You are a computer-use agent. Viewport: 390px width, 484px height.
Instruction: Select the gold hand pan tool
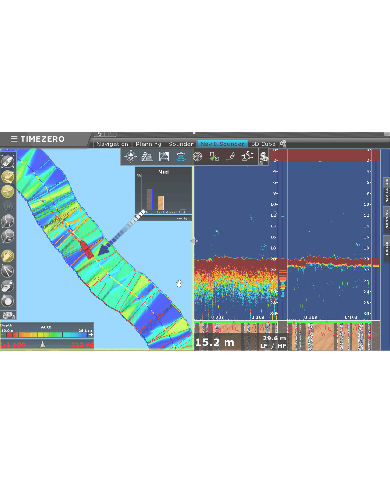click(7, 256)
